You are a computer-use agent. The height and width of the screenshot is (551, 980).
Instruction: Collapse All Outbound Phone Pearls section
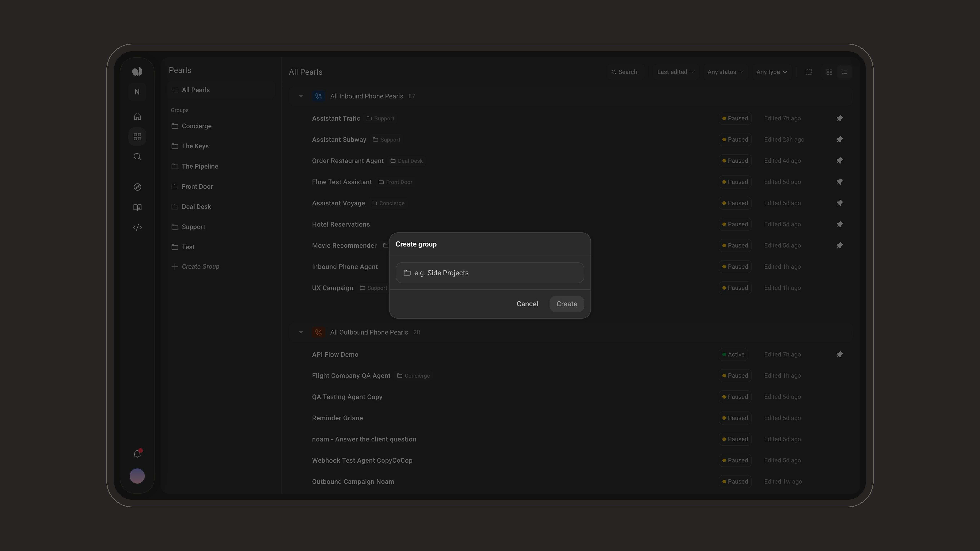301,332
